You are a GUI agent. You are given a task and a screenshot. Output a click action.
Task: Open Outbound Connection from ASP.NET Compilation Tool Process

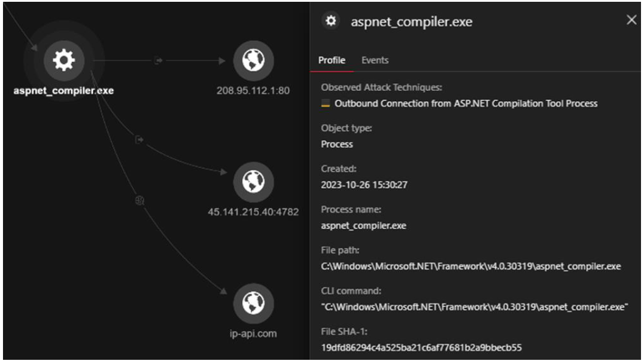pyautogui.click(x=466, y=103)
